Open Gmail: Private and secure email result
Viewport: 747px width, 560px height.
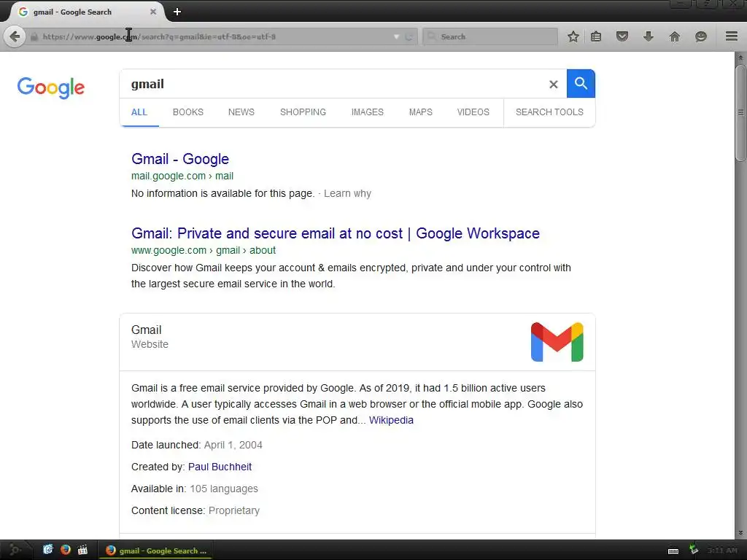click(336, 233)
